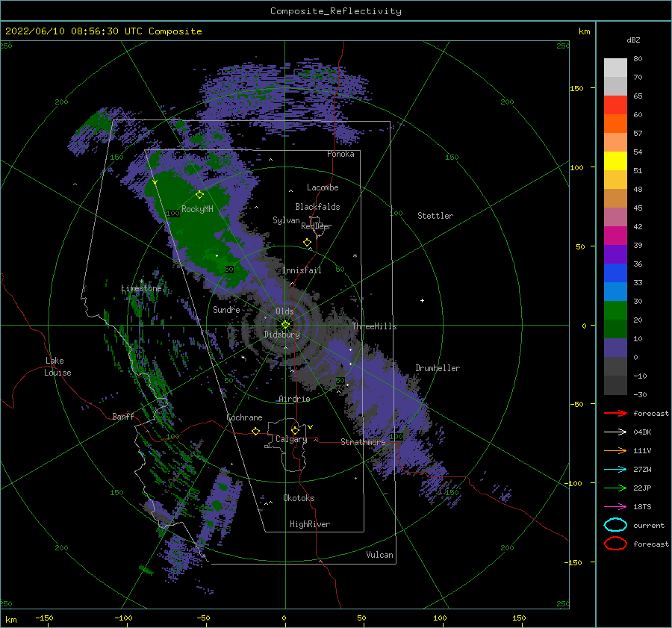Select the Olds town label
The image size is (672, 628).
click(x=284, y=311)
